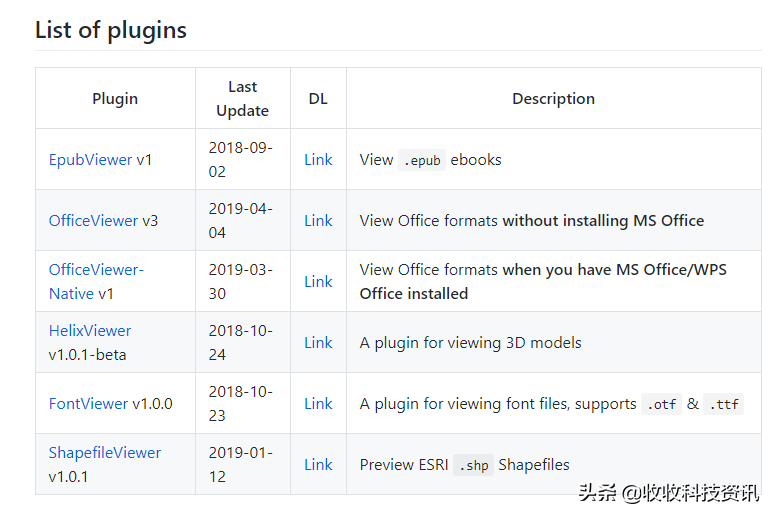Click the .shp code tag
Screen dimensions: 774x517
pos(473,465)
